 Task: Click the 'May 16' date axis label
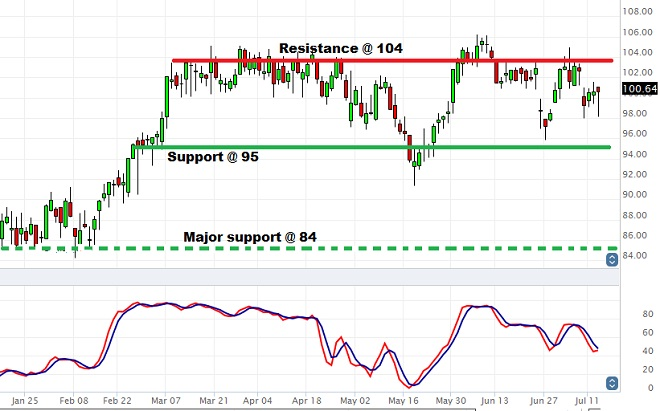403,400
